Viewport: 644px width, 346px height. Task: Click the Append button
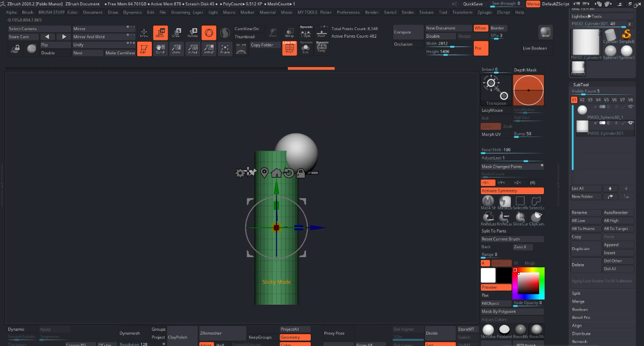pyautogui.click(x=618, y=245)
